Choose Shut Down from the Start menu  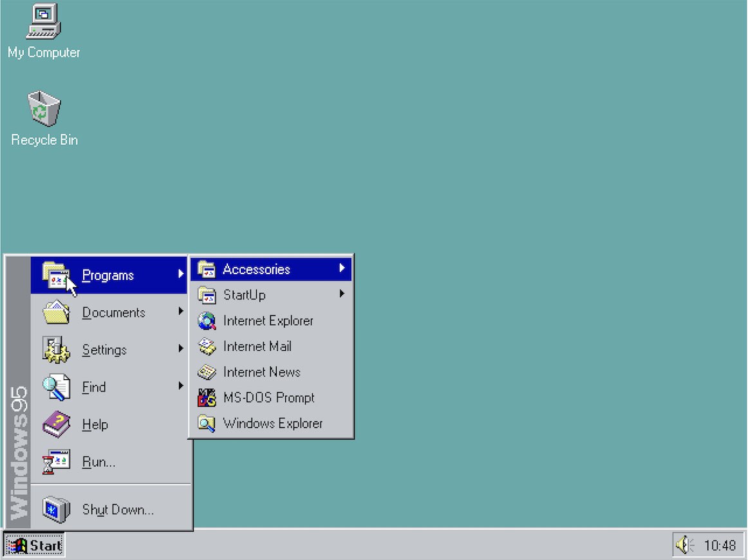click(118, 509)
